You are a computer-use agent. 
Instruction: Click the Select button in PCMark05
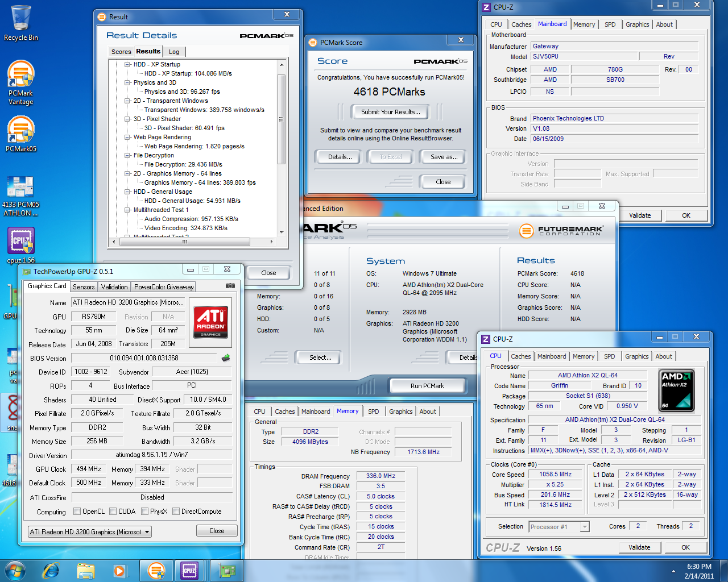(320, 357)
